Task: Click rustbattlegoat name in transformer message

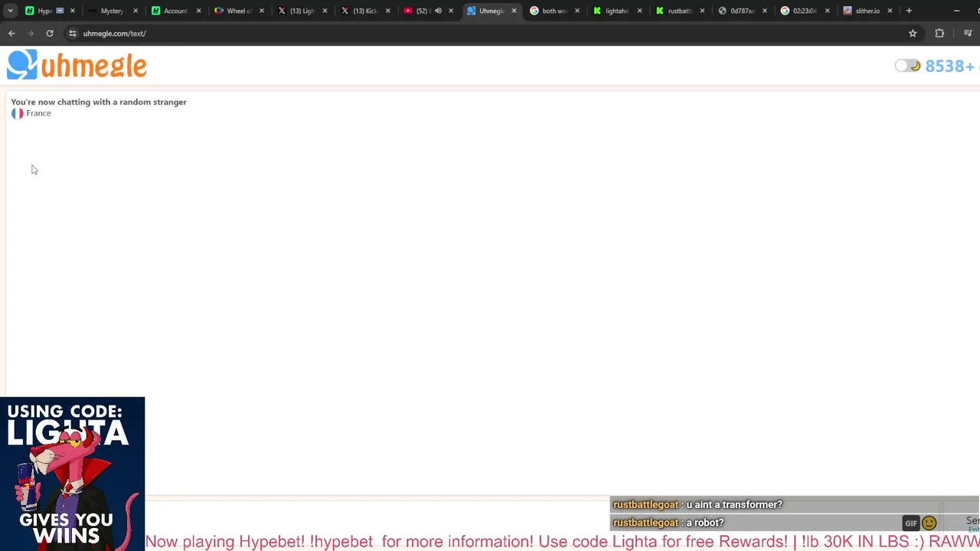Action: click(645, 505)
